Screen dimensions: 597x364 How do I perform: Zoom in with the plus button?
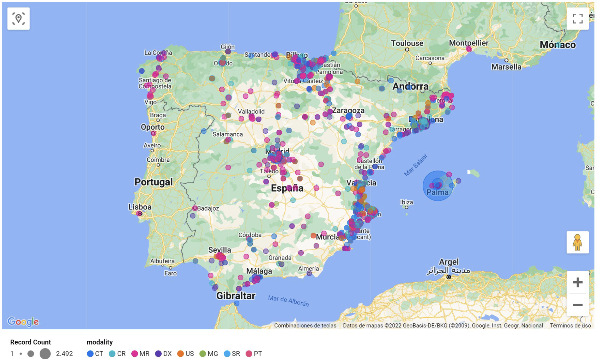point(577,282)
